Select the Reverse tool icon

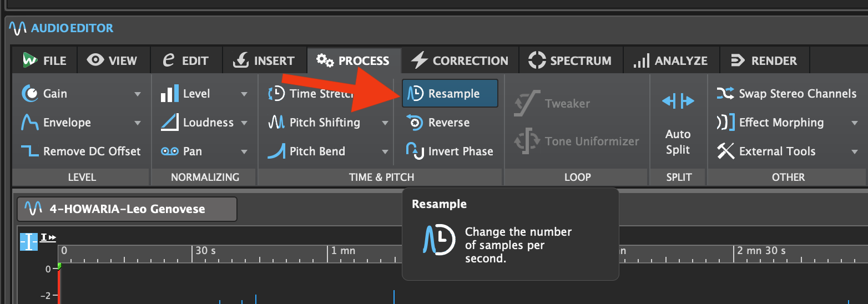pos(415,123)
